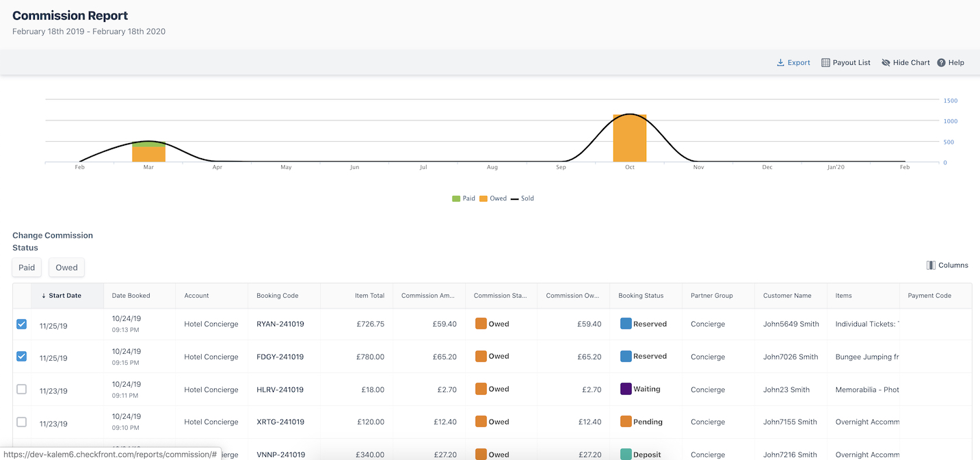Open the Payout List grid icon
This screenshot has height=460, width=980.
pos(825,62)
